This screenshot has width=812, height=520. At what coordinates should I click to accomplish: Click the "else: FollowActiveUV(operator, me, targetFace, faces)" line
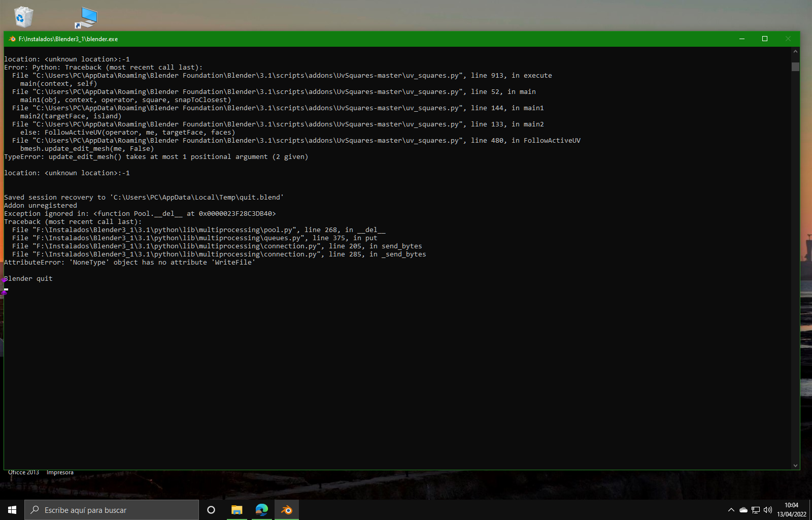coord(128,133)
